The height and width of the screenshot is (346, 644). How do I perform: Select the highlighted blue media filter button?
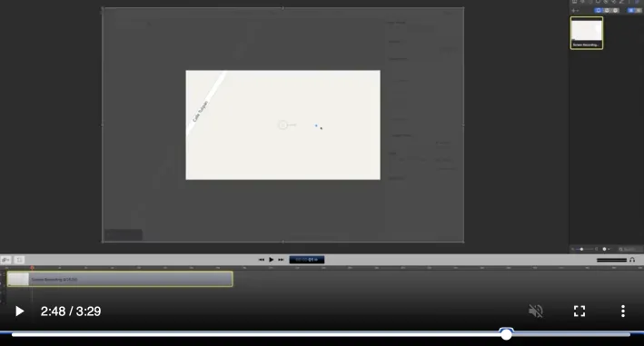[x=599, y=10]
